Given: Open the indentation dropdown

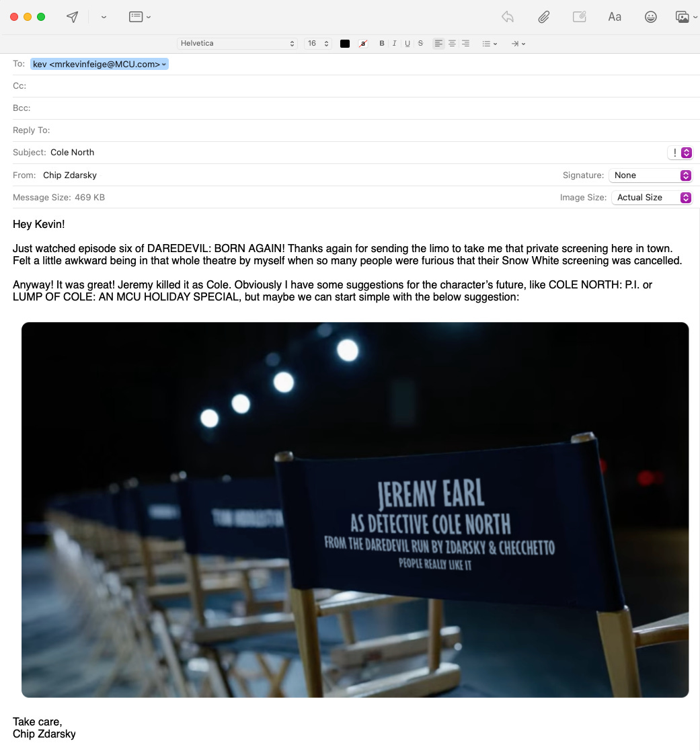Looking at the screenshot, I should click(518, 44).
